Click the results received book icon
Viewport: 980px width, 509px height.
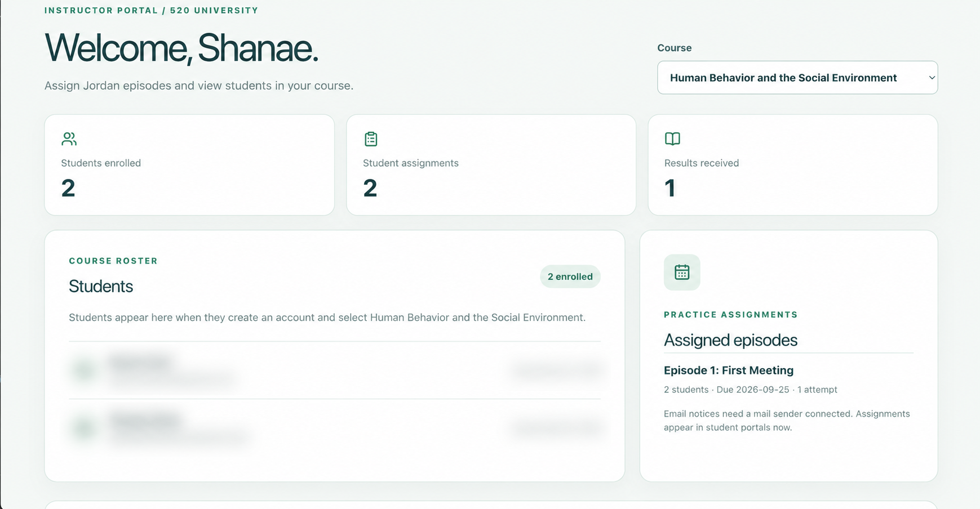[x=672, y=139]
